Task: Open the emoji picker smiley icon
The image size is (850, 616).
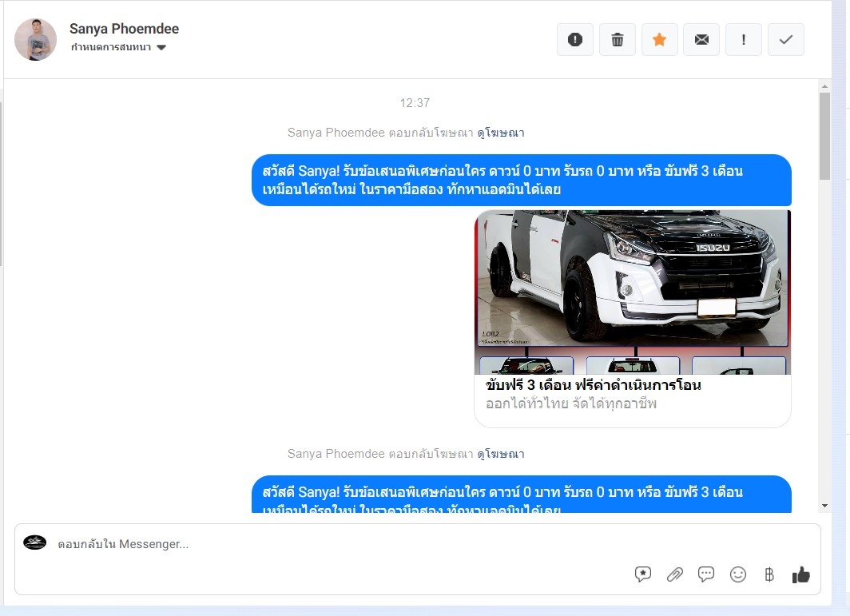Action: click(x=738, y=574)
